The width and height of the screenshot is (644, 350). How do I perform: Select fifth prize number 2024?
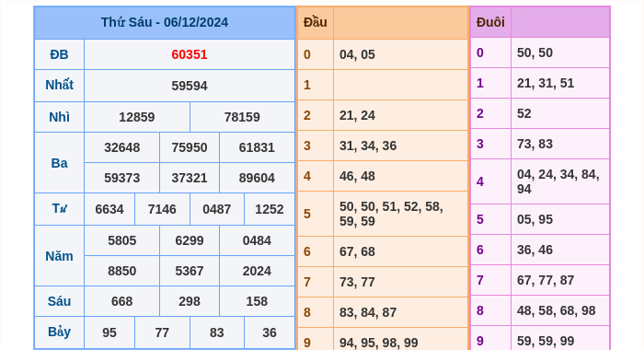pos(257,271)
